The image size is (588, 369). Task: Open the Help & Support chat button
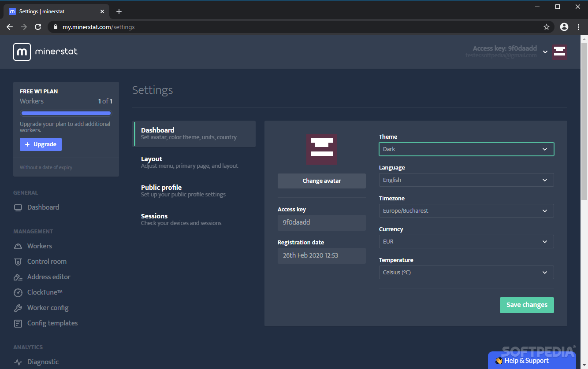point(532,361)
